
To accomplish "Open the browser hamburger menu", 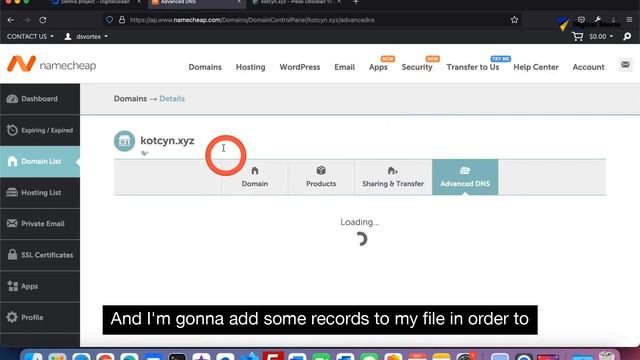I will (629, 20).
